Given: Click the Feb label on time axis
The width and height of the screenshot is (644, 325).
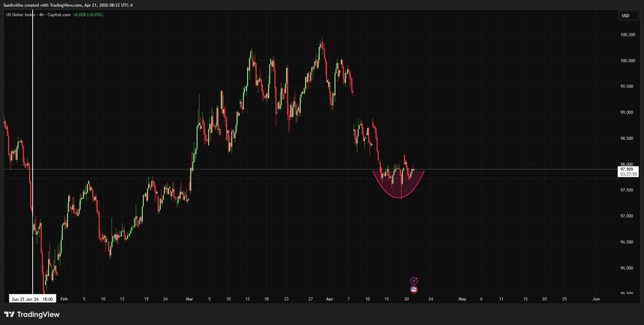Looking at the screenshot, I should [x=64, y=298].
